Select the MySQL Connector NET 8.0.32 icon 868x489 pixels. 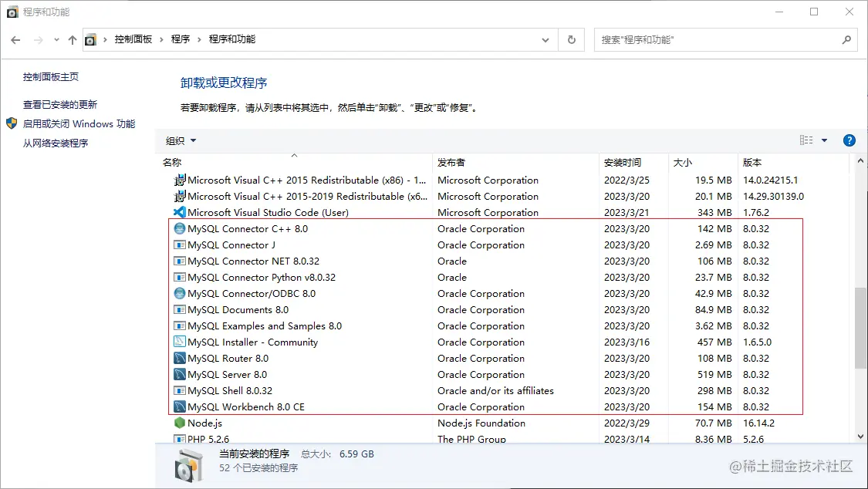point(179,261)
